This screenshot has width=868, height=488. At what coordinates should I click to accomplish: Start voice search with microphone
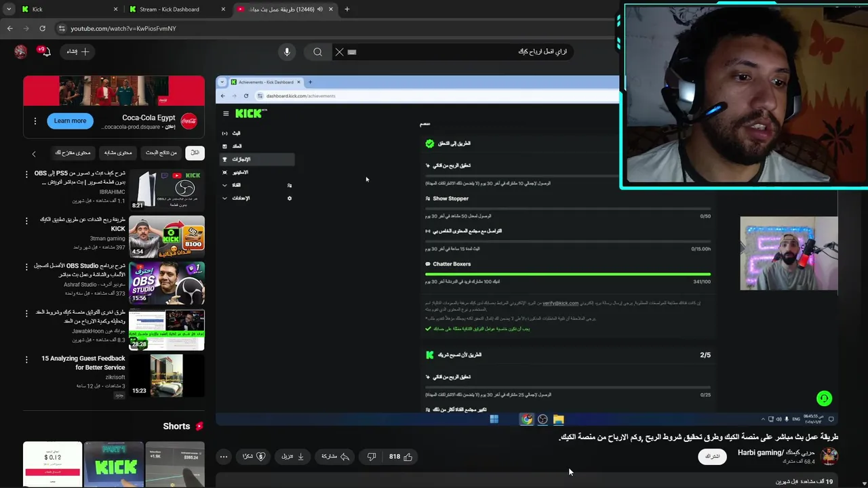(287, 52)
